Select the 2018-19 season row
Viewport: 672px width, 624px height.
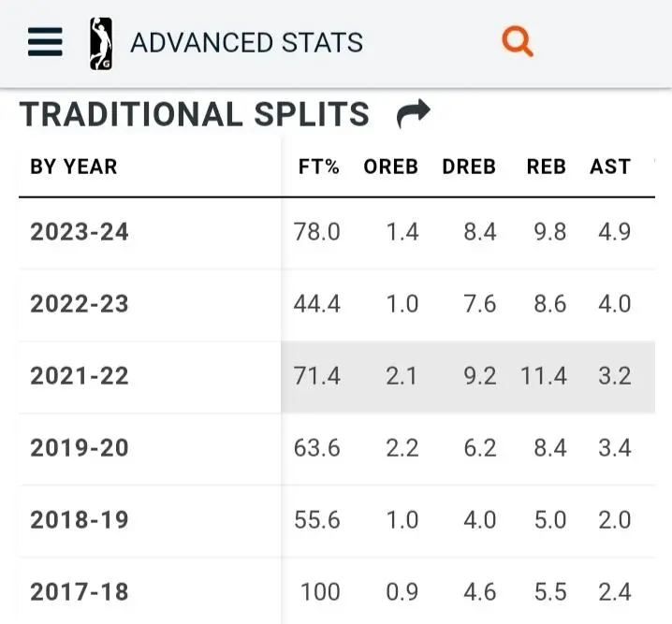[80, 520]
